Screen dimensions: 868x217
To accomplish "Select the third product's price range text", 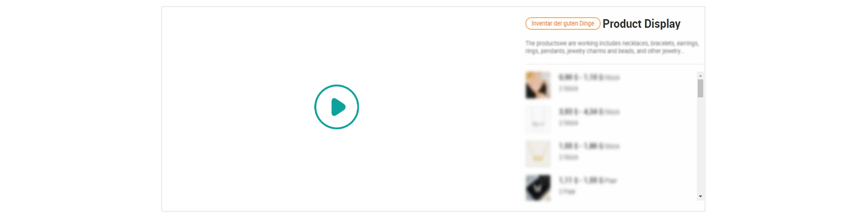I will coord(589,146).
